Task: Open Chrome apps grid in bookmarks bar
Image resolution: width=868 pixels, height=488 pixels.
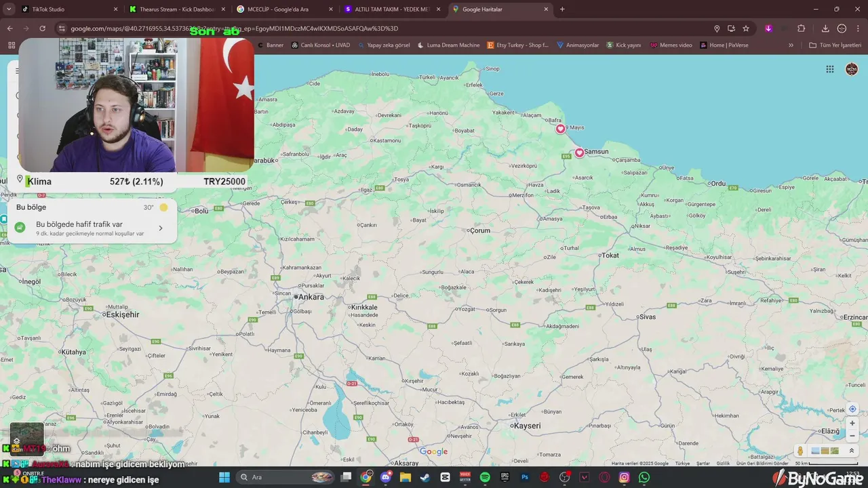Action: tap(12, 45)
